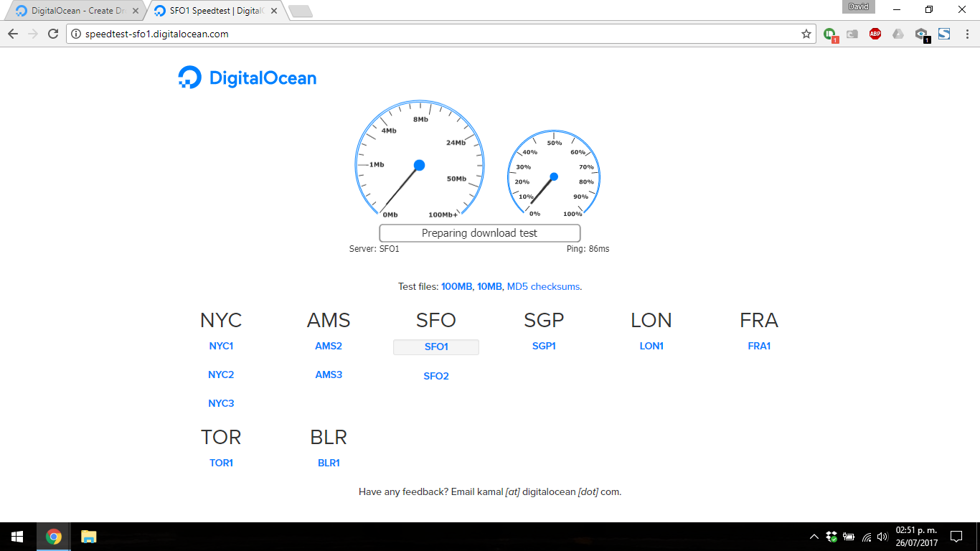Click the Ping: 86ms label

[x=588, y=249]
